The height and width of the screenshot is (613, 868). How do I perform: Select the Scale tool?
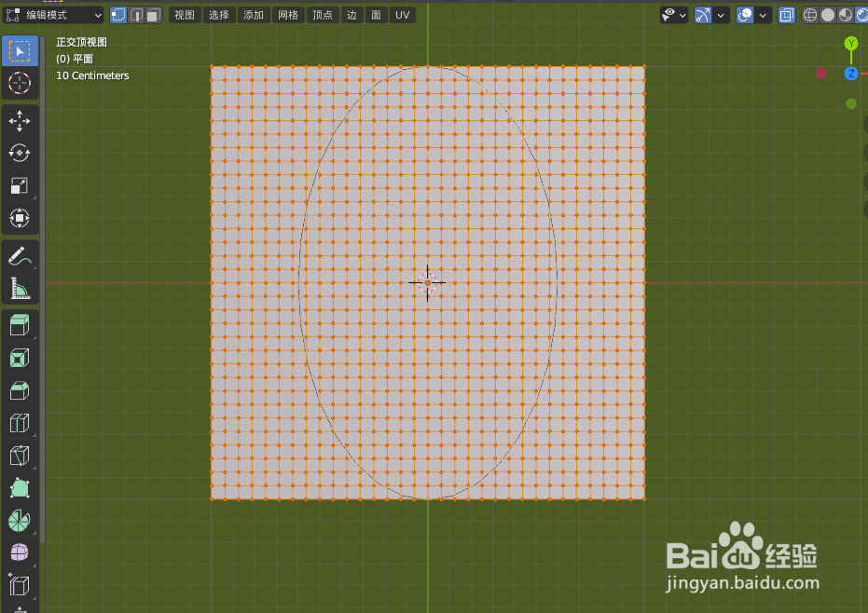(x=20, y=186)
